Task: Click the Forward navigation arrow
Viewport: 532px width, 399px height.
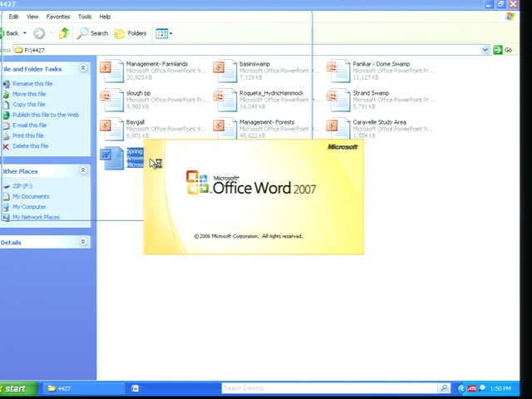Action: click(x=39, y=33)
